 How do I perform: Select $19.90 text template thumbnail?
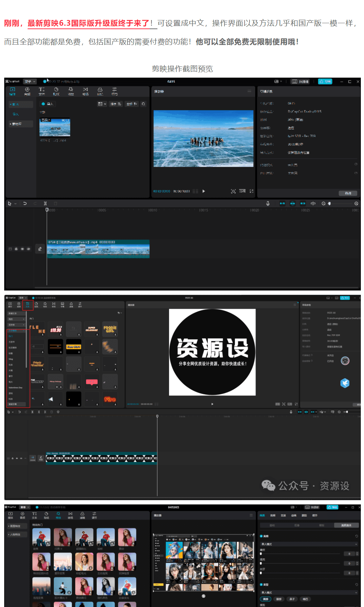coord(56,329)
